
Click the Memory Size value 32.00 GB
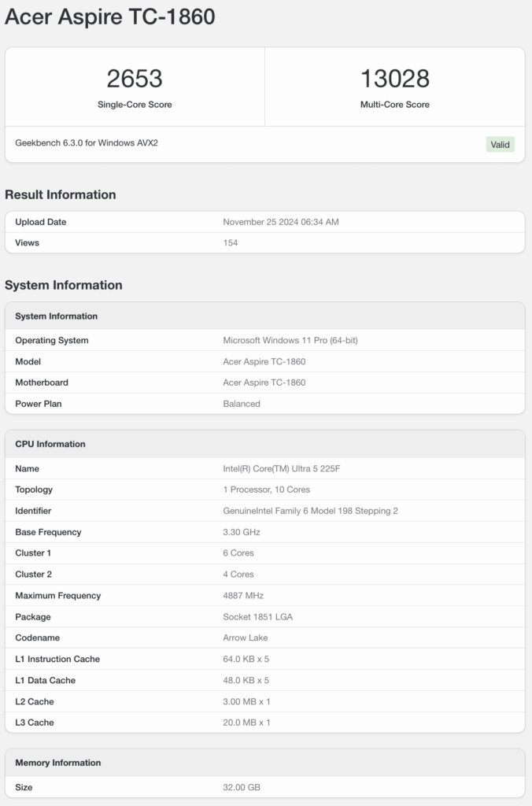(x=240, y=787)
